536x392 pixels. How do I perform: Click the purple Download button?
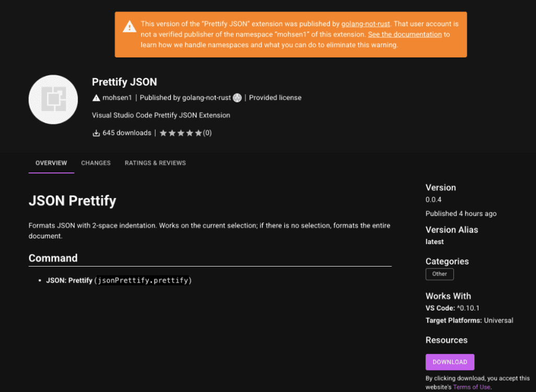click(x=450, y=362)
